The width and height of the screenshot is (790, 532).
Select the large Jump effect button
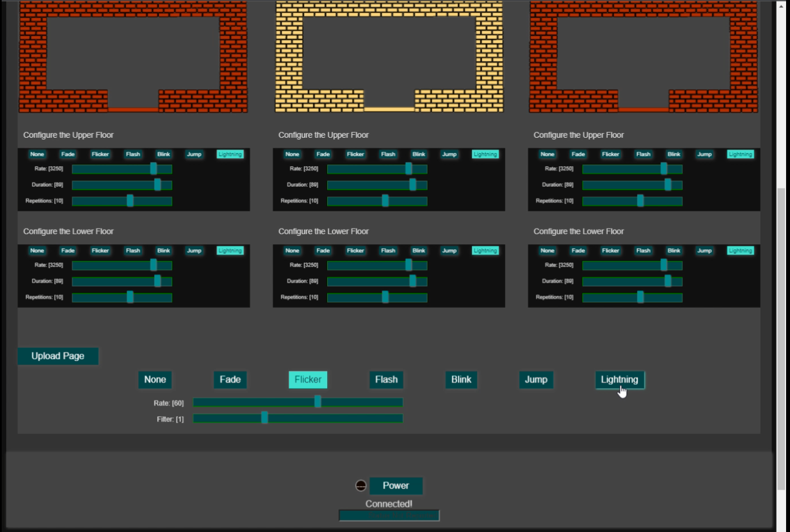pos(536,380)
